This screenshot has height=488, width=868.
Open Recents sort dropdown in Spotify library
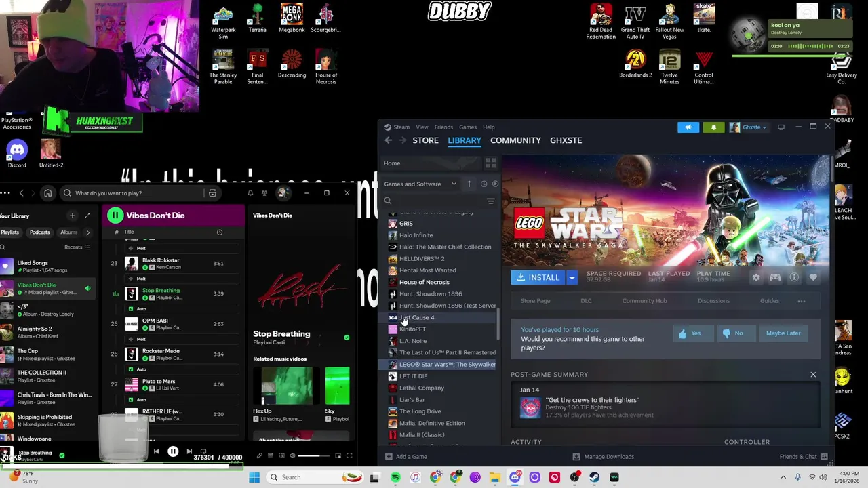tap(77, 247)
